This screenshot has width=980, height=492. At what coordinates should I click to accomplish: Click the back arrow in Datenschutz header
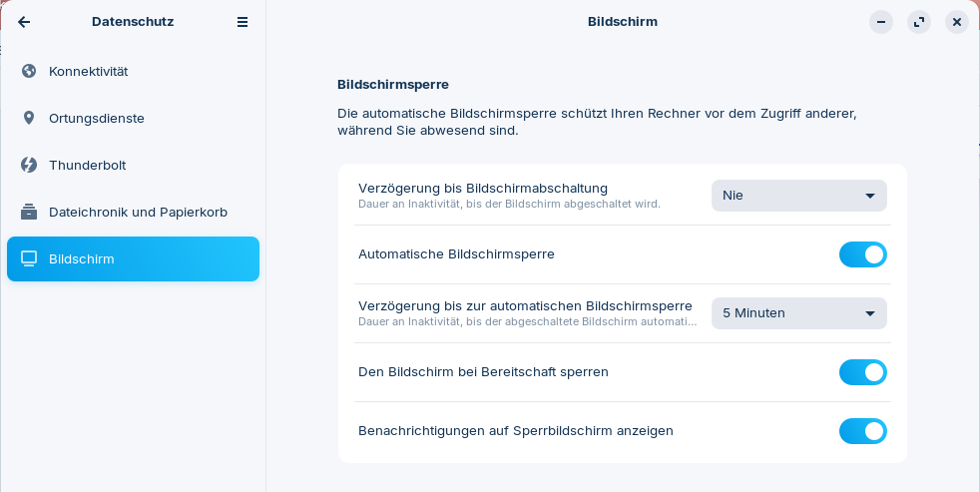tap(24, 22)
